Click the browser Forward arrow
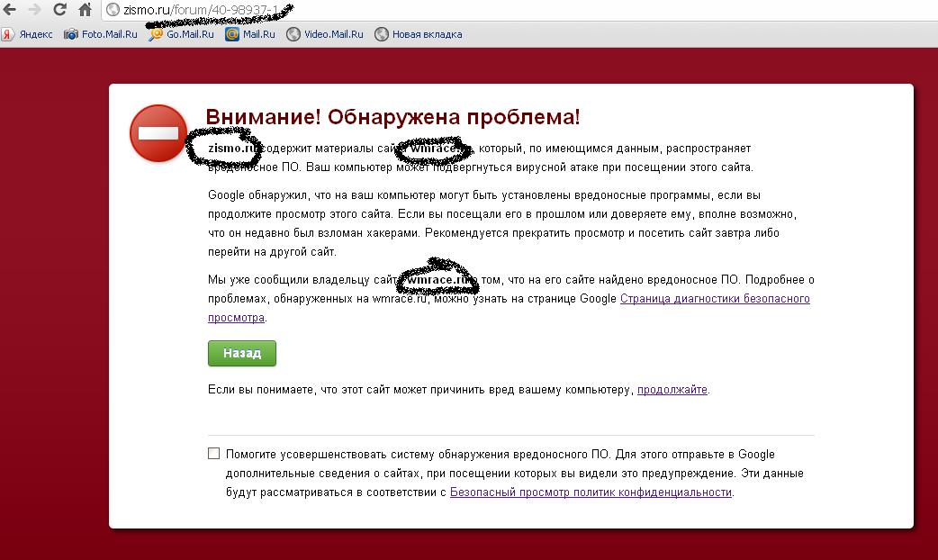The height and width of the screenshot is (560, 938). (34, 10)
